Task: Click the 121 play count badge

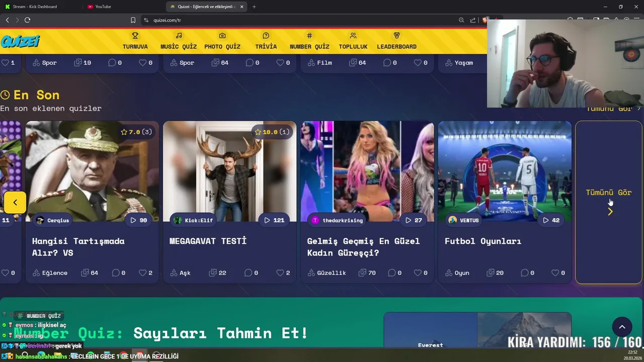Action: click(274, 220)
